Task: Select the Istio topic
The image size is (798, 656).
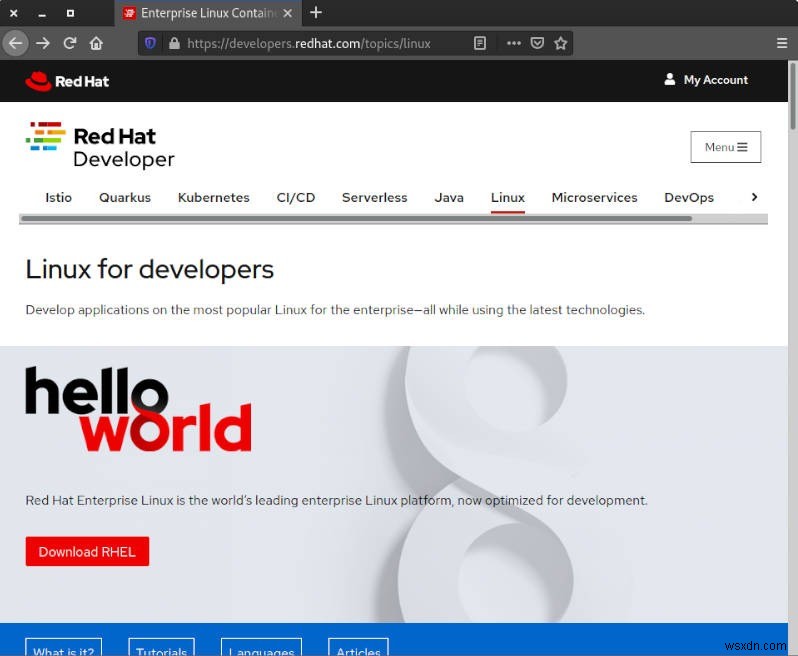Action: tap(59, 197)
